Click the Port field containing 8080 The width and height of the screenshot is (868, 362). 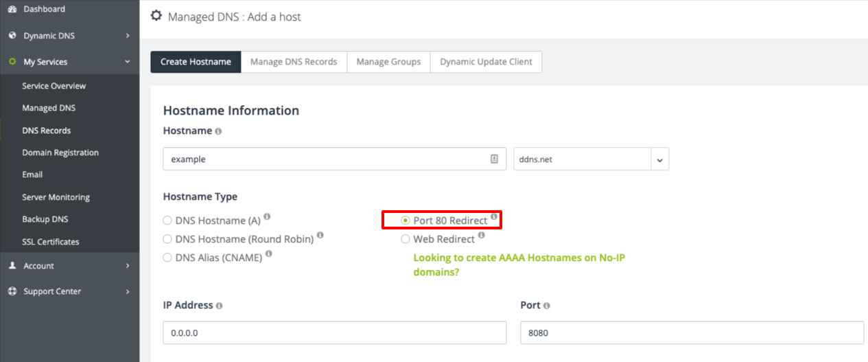(x=692, y=332)
